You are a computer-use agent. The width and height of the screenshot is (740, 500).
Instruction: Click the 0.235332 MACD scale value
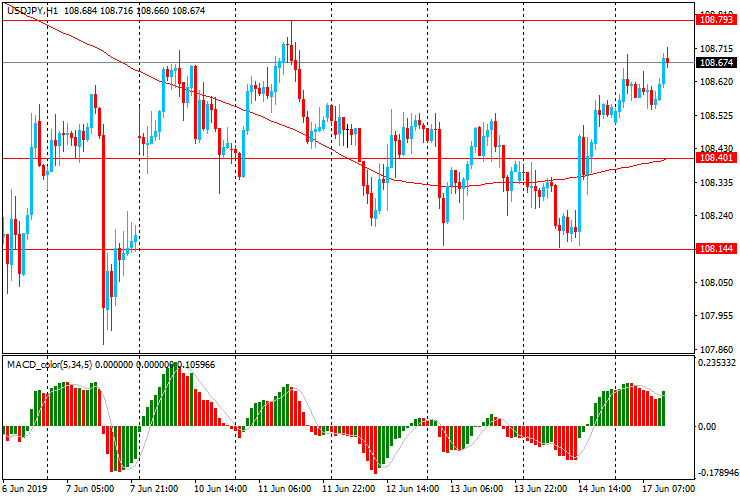pyautogui.click(x=717, y=363)
